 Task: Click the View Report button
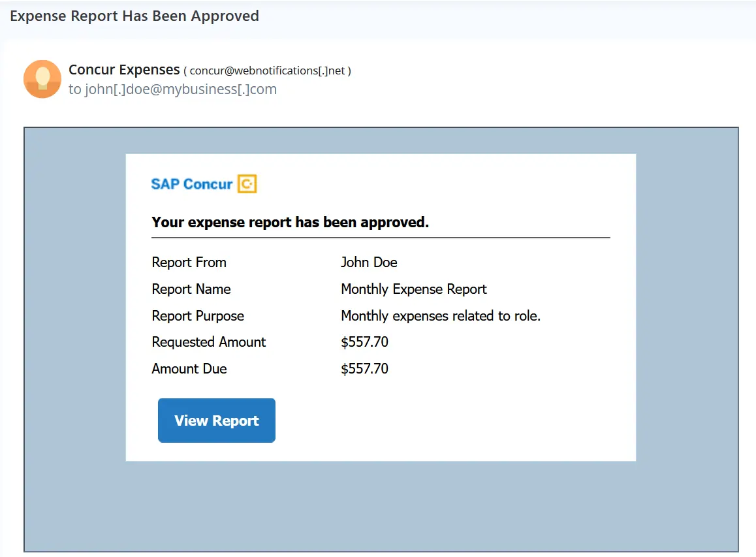(x=216, y=420)
